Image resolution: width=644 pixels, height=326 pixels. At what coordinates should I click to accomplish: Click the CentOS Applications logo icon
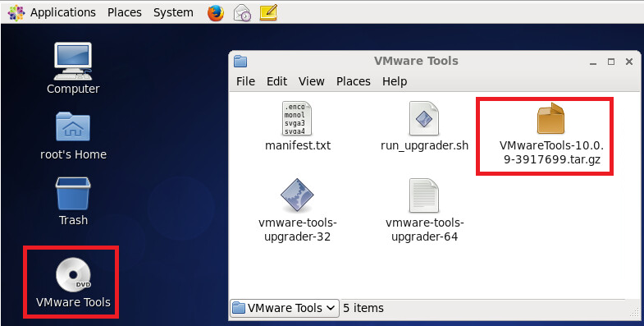pos(16,13)
